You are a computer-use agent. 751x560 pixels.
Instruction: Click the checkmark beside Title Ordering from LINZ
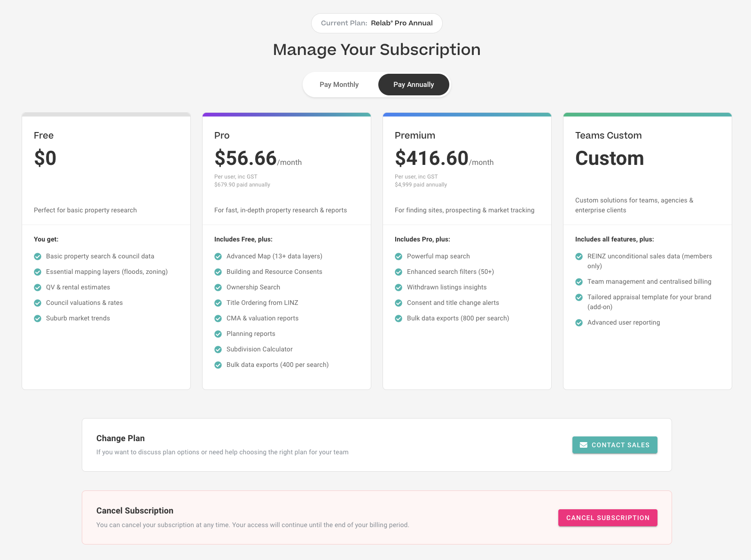(218, 303)
